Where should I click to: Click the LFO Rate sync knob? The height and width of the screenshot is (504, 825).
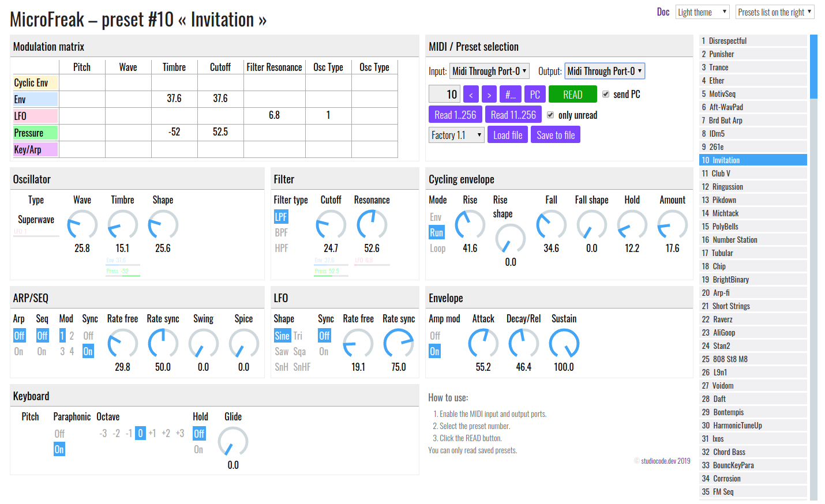(x=399, y=344)
